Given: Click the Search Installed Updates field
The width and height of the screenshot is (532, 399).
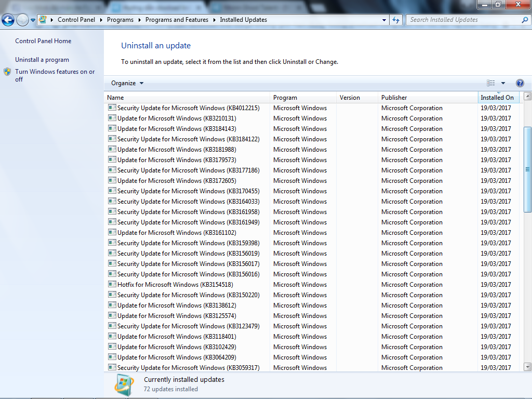Looking at the screenshot, I should [468, 20].
